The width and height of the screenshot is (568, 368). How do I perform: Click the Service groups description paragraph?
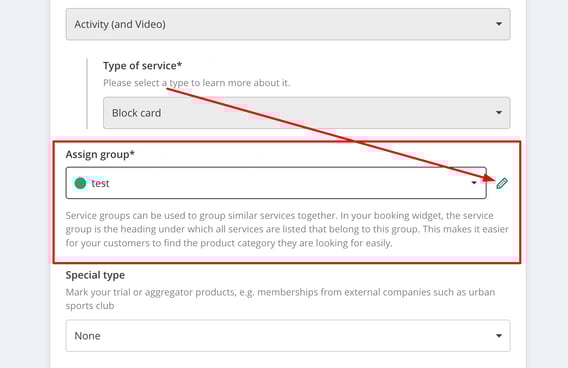coord(287,229)
